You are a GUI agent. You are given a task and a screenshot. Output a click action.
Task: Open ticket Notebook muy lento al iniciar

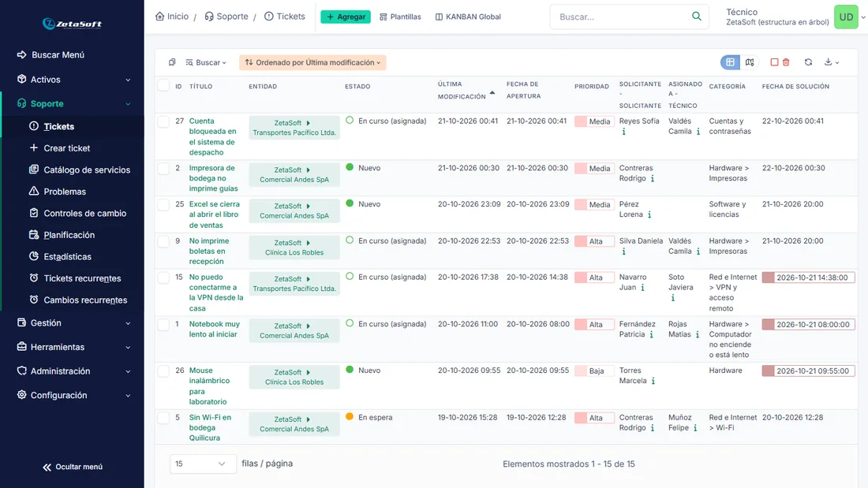click(214, 330)
